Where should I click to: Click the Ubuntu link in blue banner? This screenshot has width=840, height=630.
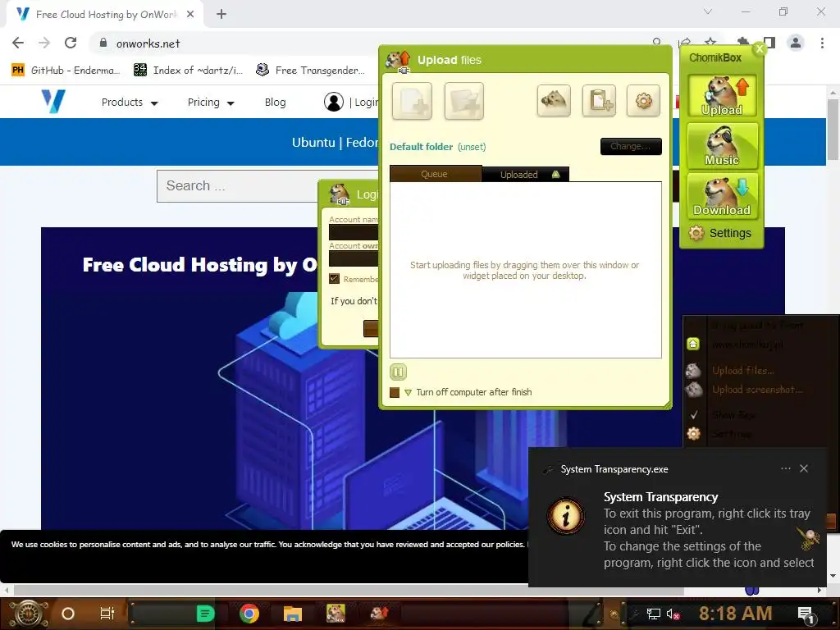pyautogui.click(x=313, y=142)
